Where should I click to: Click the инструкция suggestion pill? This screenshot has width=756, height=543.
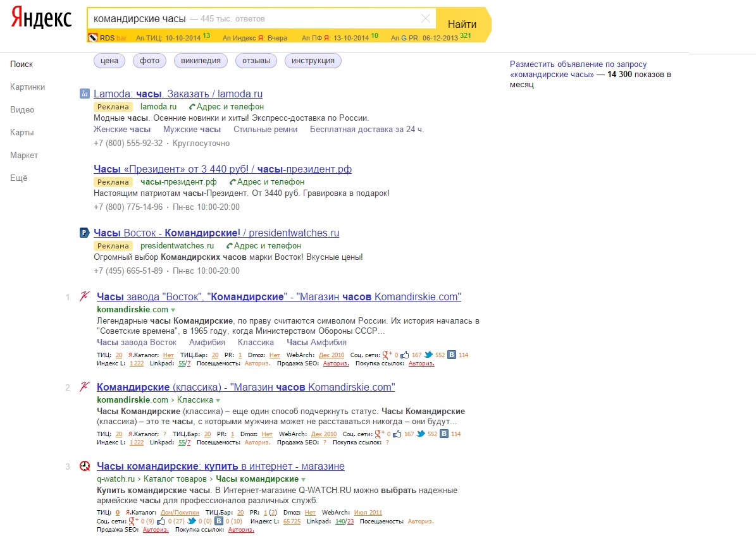tap(313, 61)
